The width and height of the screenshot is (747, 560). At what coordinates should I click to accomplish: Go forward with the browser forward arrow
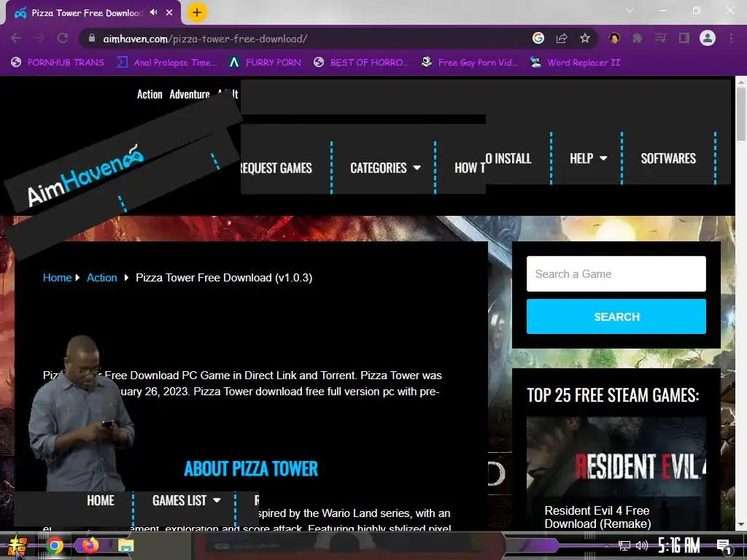39,38
